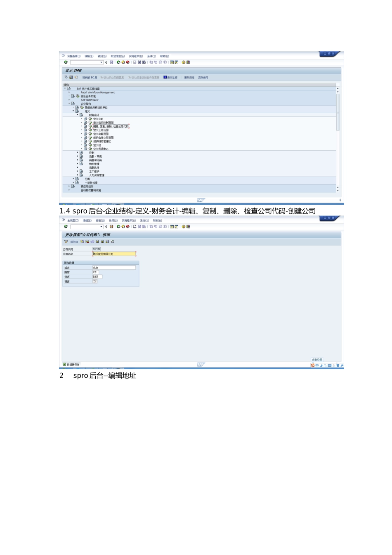Click execute clock icon beside 定义利润中心
Viewport: 392px width, 555px height.
[90, 149]
